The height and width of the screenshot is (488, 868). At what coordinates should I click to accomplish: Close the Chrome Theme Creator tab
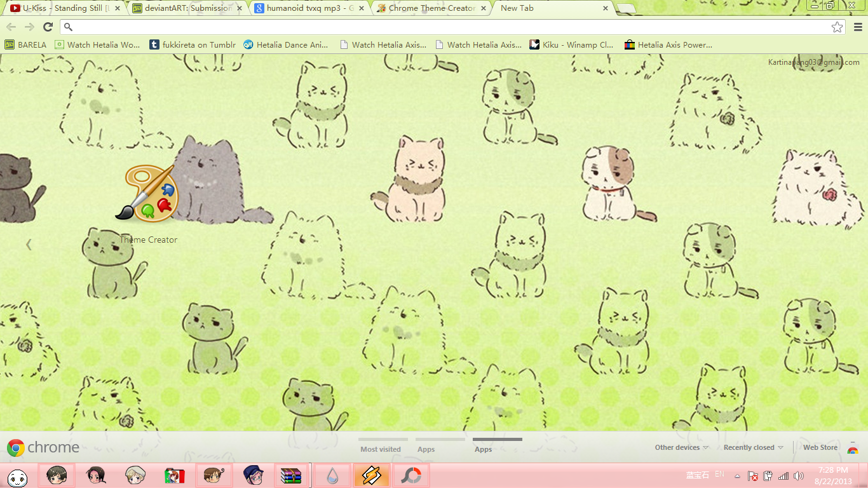[483, 8]
